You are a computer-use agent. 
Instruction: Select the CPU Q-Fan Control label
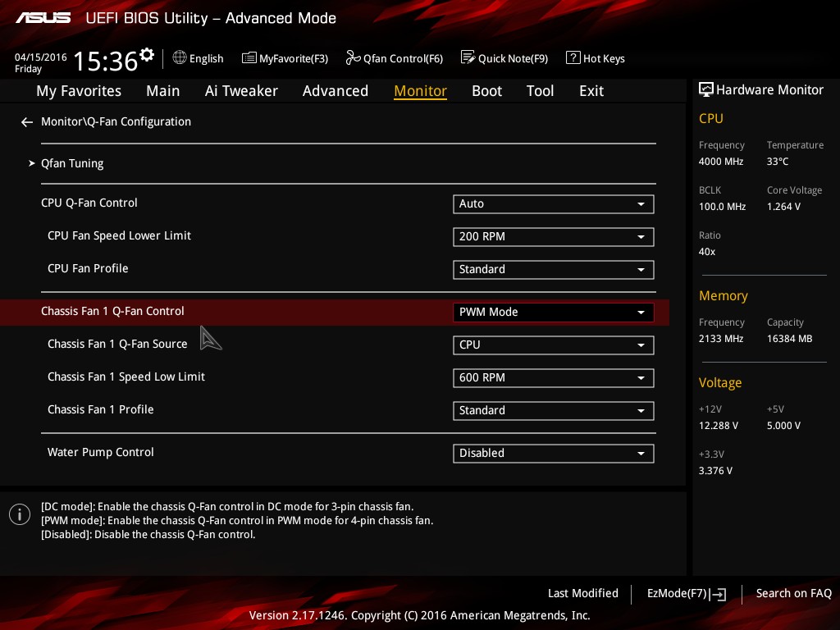click(89, 203)
